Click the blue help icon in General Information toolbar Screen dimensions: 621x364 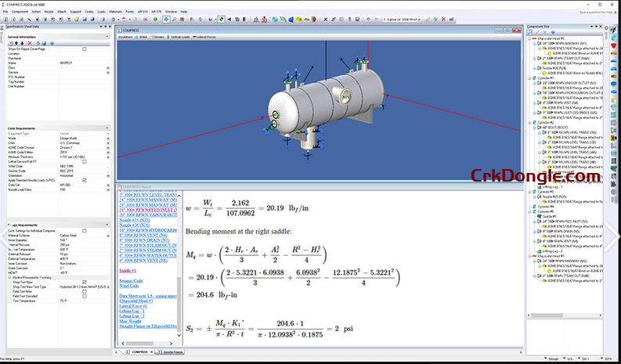52,43
